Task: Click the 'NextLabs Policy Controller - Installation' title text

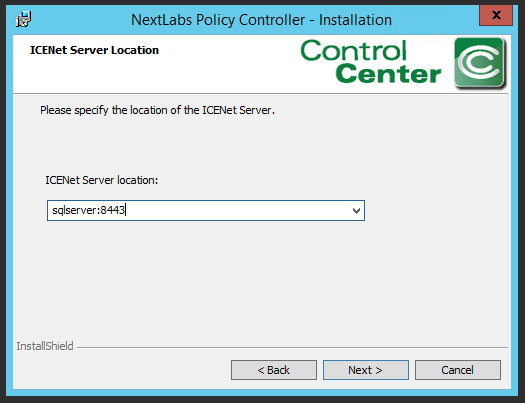Action: pos(261,20)
